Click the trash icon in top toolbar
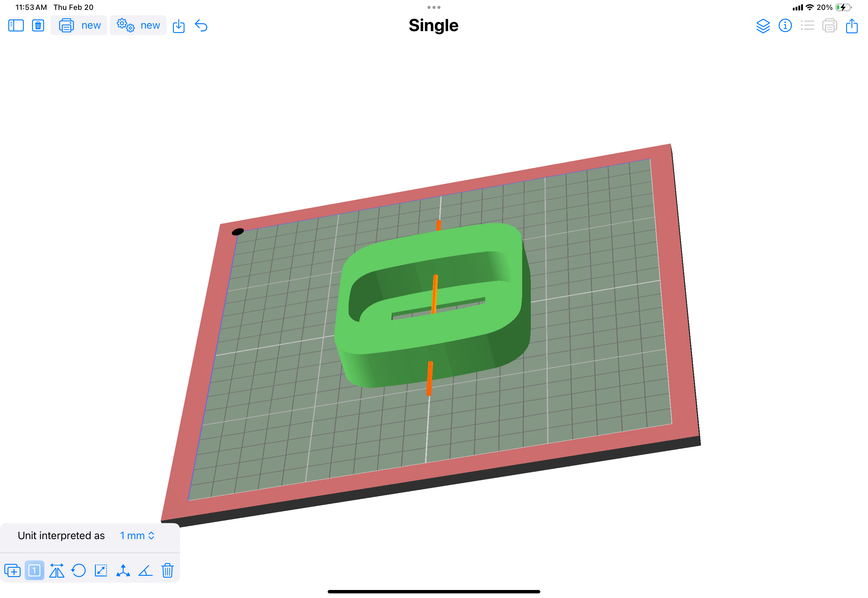 [x=38, y=26]
